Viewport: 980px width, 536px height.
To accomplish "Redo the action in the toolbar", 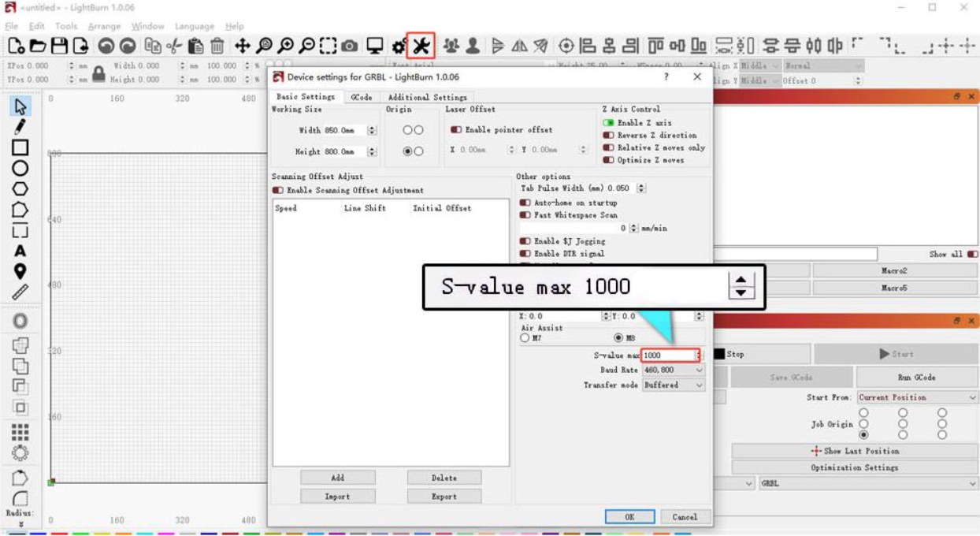I will tap(126, 46).
